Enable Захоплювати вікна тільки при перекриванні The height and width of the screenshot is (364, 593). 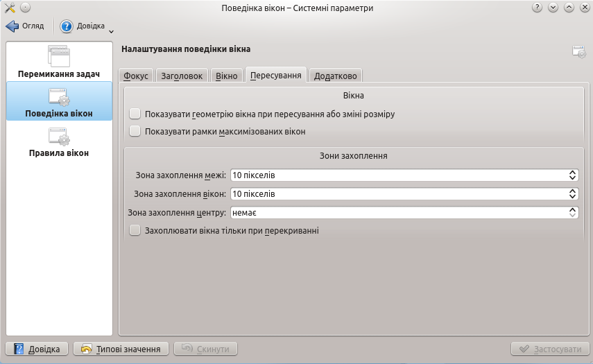tap(135, 230)
